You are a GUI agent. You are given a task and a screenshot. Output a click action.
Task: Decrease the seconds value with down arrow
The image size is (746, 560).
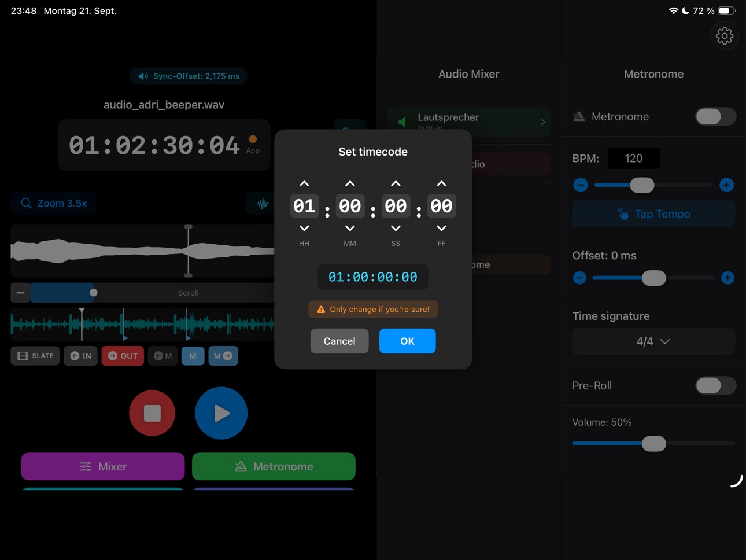(396, 228)
